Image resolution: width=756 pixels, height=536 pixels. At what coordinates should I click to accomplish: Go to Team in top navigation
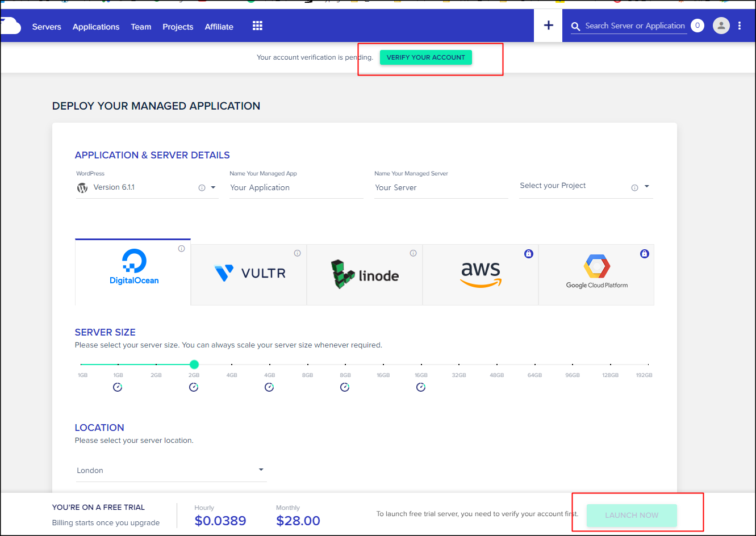tap(141, 27)
